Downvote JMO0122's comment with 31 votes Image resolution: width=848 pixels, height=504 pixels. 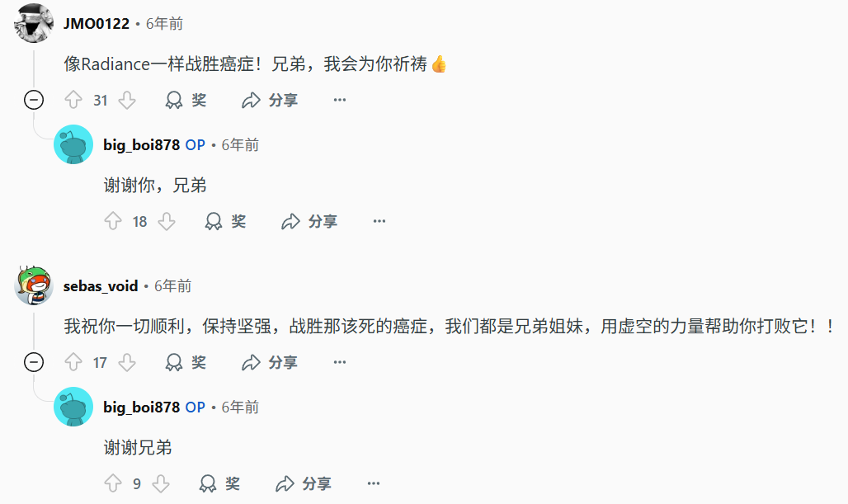(x=127, y=100)
